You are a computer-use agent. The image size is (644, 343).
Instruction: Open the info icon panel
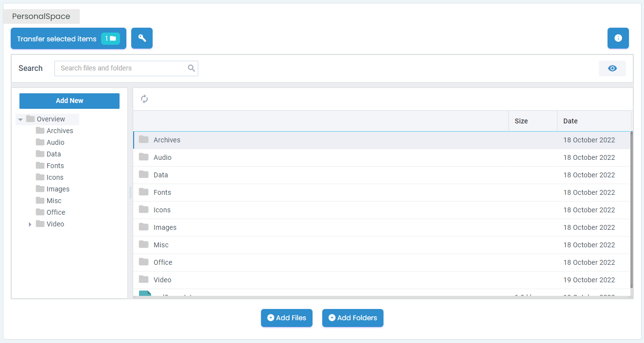(618, 38)
